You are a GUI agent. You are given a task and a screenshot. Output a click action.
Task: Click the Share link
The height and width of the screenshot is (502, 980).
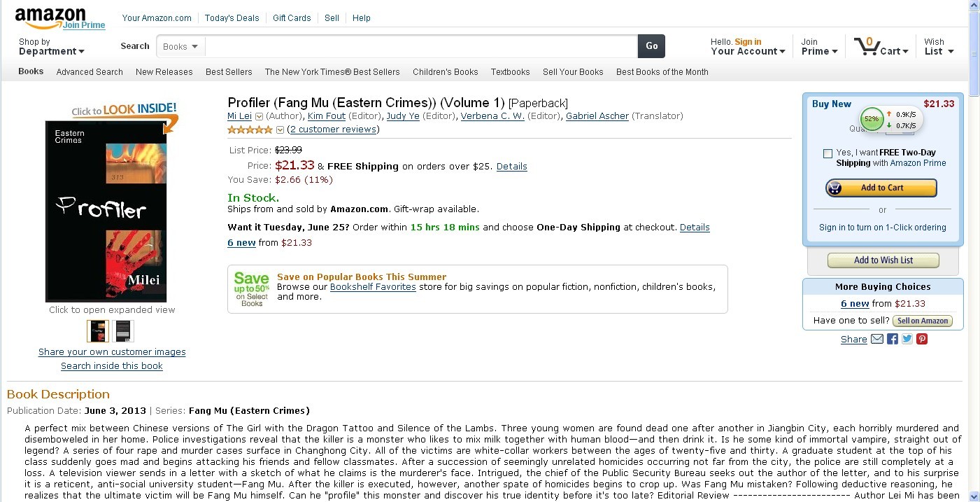(853, 340)
